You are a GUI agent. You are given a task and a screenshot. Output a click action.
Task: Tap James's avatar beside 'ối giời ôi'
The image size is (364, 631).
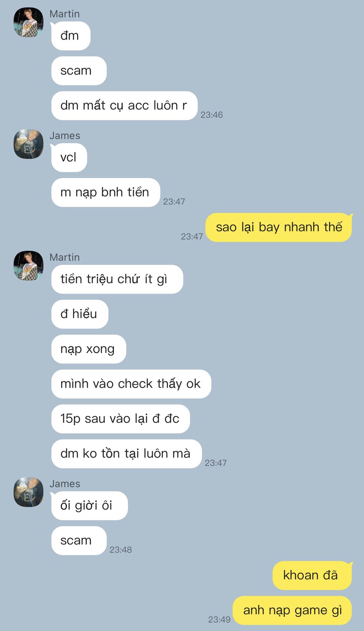[28, 492]
